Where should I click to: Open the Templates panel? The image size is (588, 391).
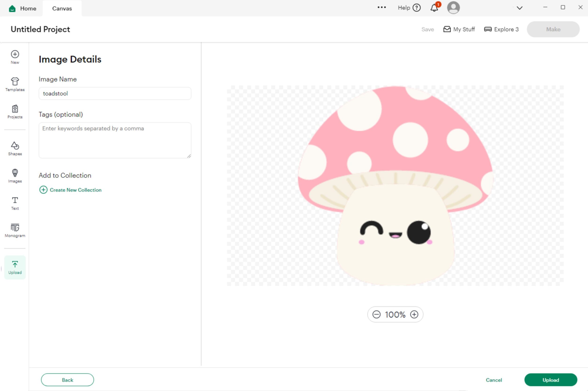pyautogui.click(x=15, y=84)
